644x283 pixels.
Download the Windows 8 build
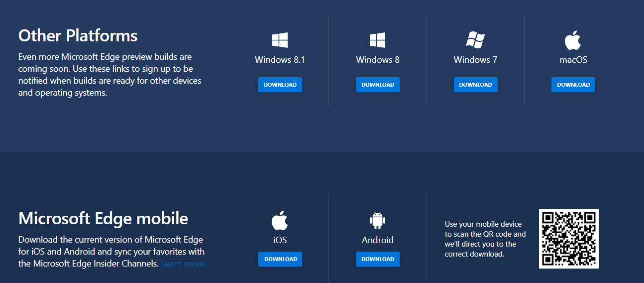(378, 85)
